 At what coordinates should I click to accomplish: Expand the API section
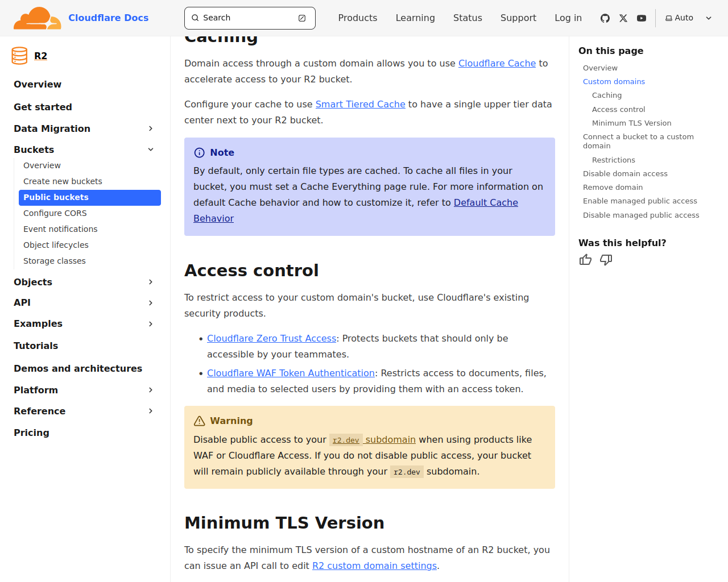[x=151, y=303]
